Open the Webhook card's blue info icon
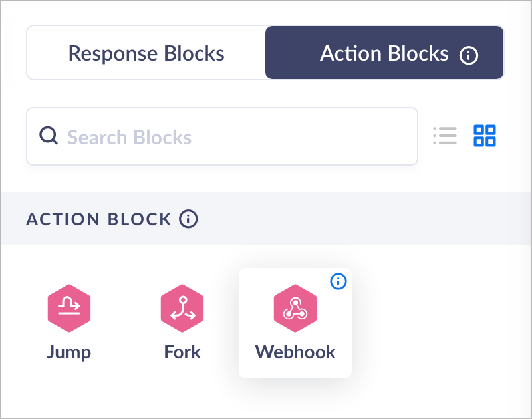Screen dimensions: 532x419 [x=338, y=281]
